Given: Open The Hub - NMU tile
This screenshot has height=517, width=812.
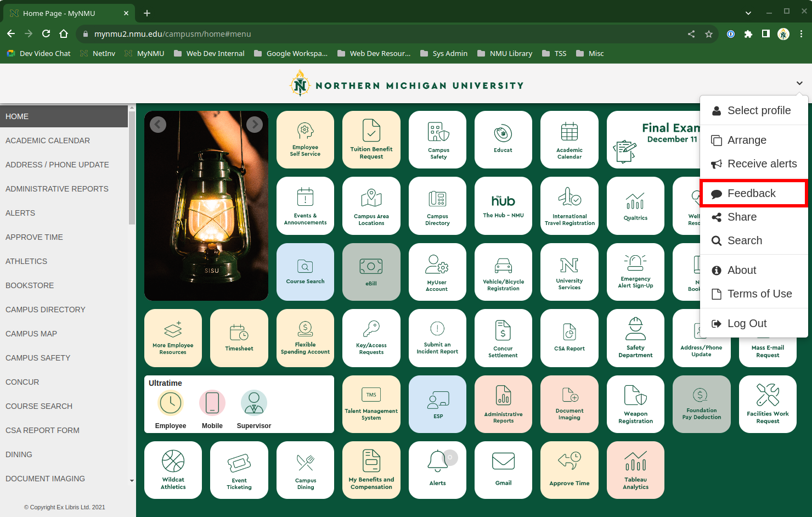Looking at the screenshot, I should tap(503, 206).
